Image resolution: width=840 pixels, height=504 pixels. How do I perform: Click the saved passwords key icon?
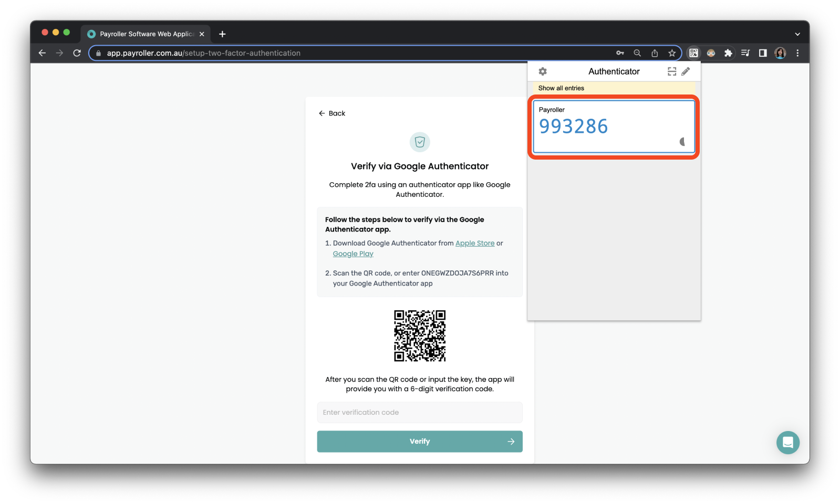click(620, 53)
